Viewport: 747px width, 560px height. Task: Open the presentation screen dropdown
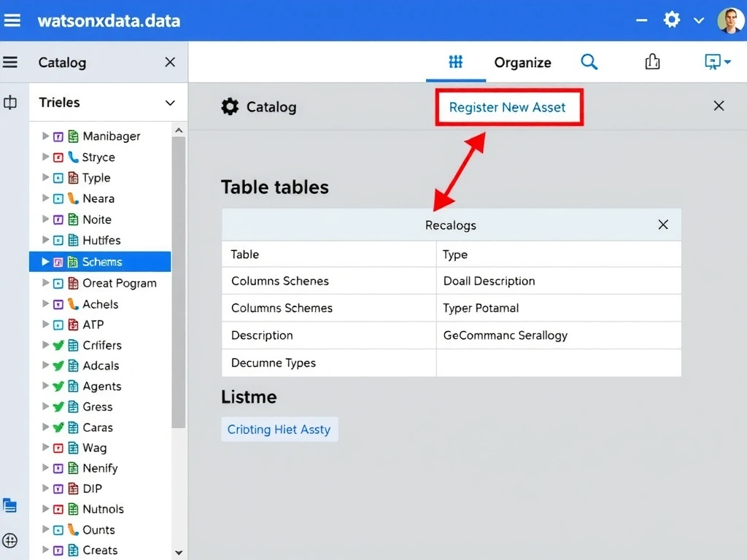(718, 62)
